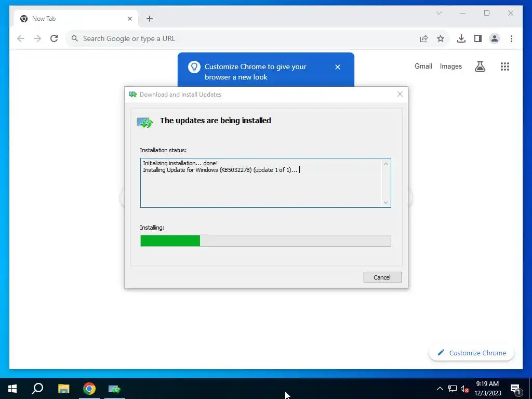Open the taskbar clock and date
Image resolution: width=532 pixels, height=399 pixels.
[x=487, y=389]
